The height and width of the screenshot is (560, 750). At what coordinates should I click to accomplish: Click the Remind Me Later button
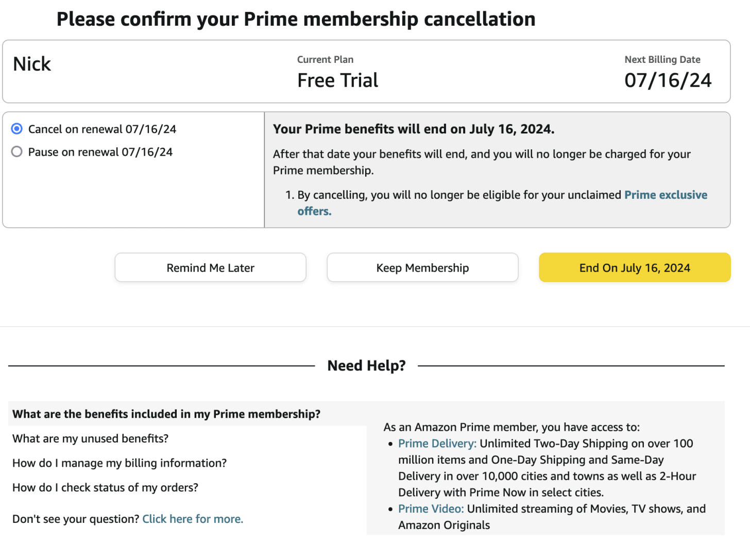click(210, 267)
